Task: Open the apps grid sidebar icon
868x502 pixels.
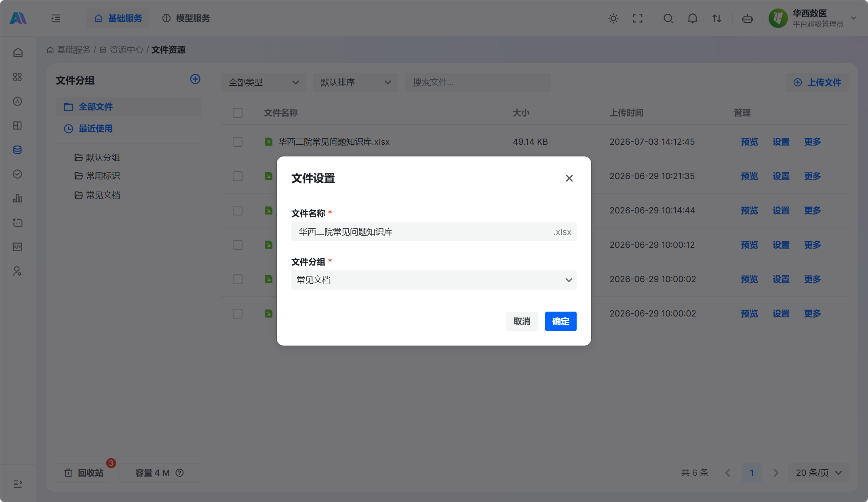Action: click(17, 77)
